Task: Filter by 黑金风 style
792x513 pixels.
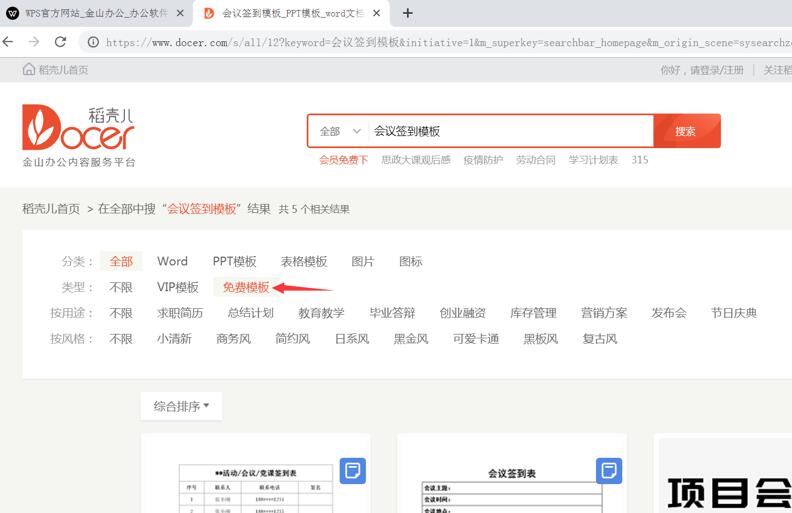Action: pos(411,339)
